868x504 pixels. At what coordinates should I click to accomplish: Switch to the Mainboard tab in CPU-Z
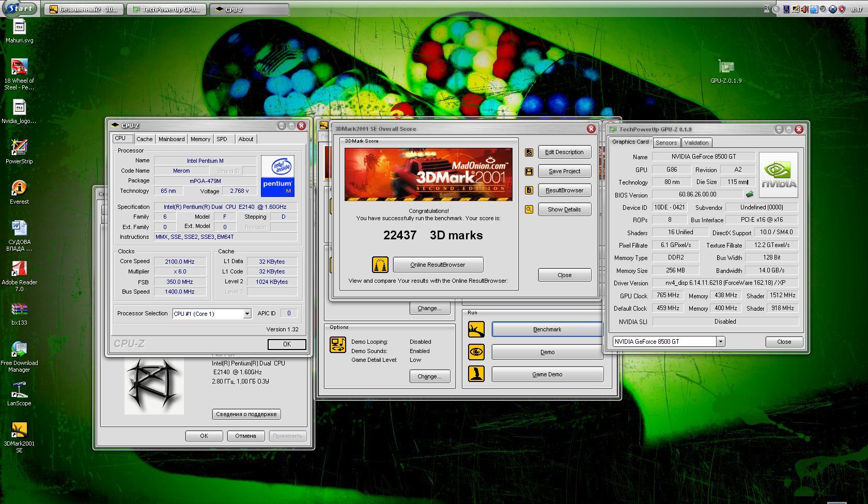pyautogui.click(x=172, y=139)
